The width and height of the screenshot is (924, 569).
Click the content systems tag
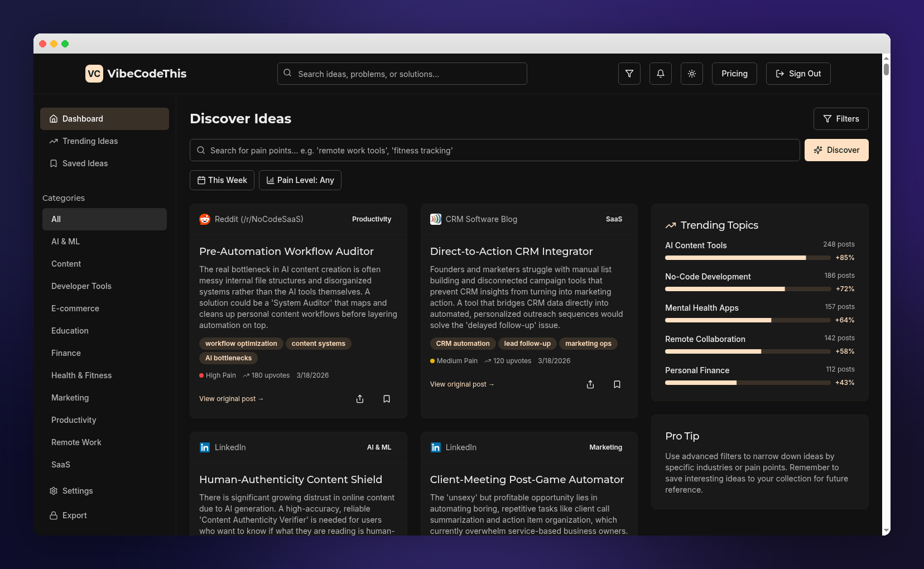[319, 344]
